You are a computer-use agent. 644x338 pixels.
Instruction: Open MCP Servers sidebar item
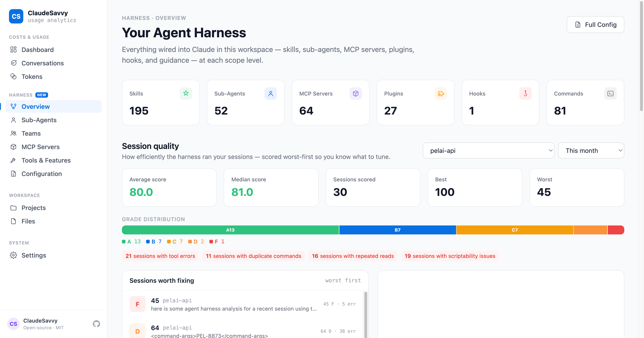(x=53, y=147)
